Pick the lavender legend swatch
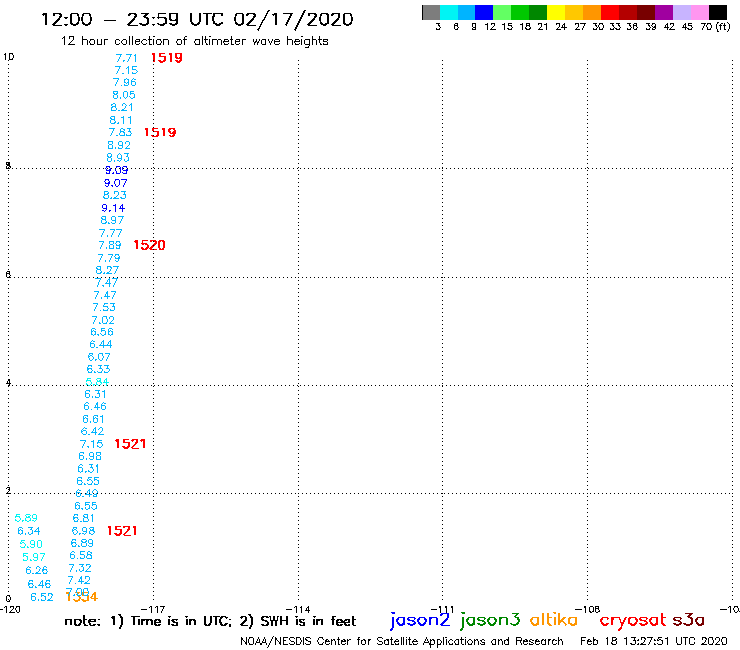Viewport: 740px width, 650px height. pos(681,12)
